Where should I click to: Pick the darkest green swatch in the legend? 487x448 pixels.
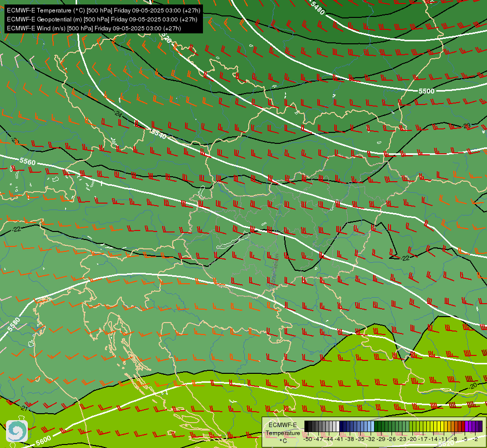point(376,426)
